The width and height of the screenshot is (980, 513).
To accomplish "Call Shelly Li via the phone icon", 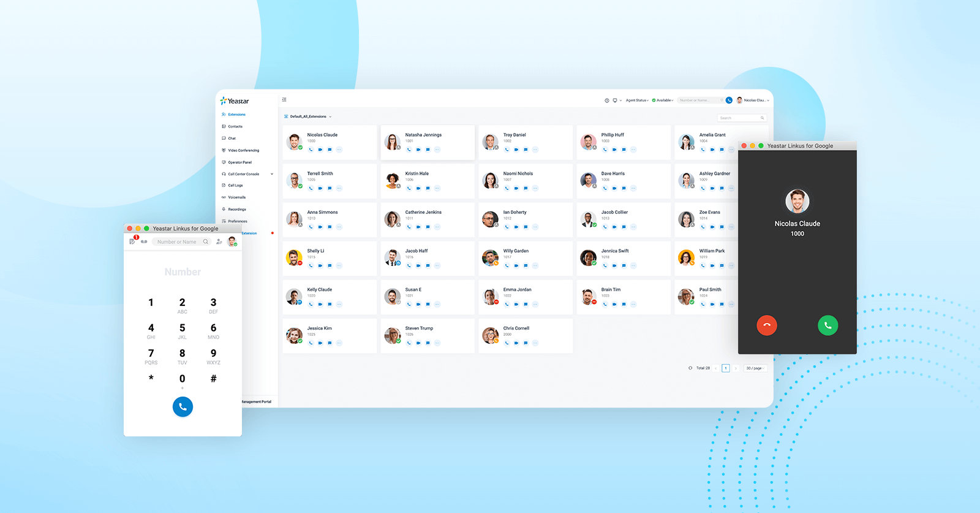I will (x=311, y=265).
